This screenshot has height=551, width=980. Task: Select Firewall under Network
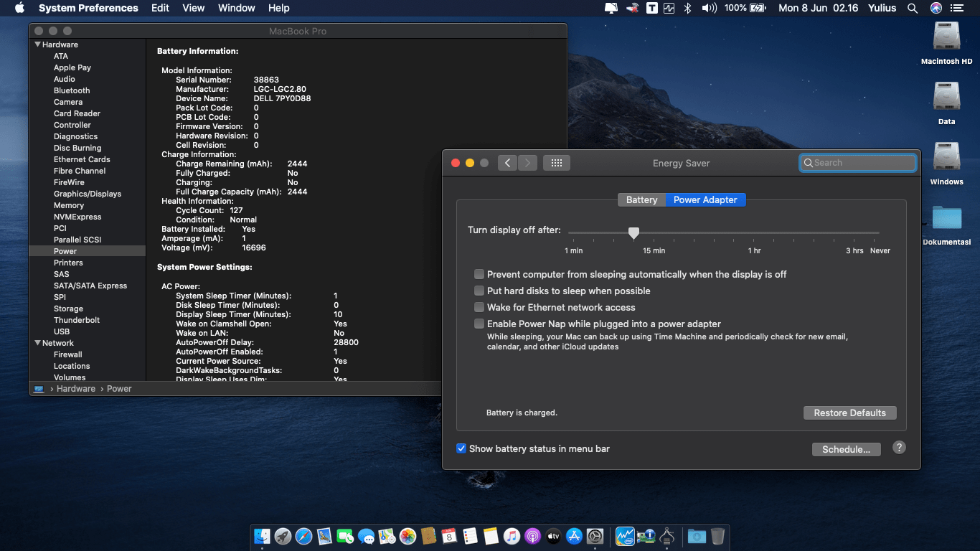[x=68, y=354]
